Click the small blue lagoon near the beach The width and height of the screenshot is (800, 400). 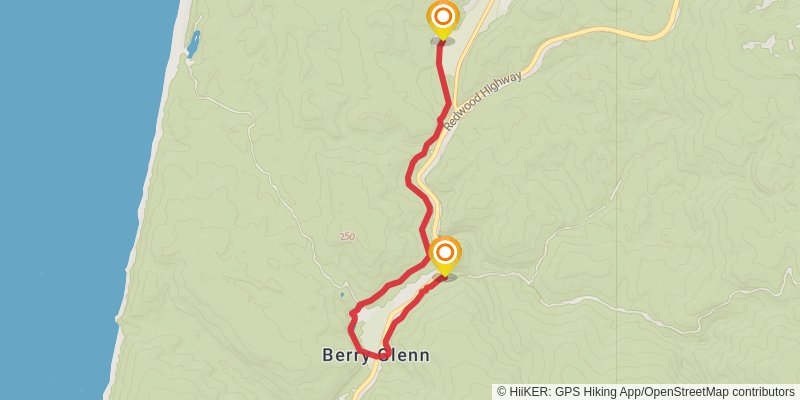(193, 44)
